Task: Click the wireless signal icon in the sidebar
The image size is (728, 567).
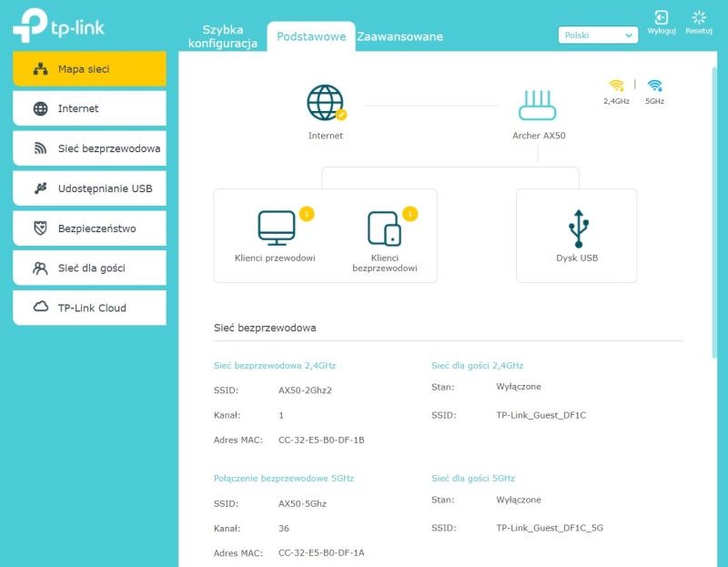Action: [x=40, y=148]
